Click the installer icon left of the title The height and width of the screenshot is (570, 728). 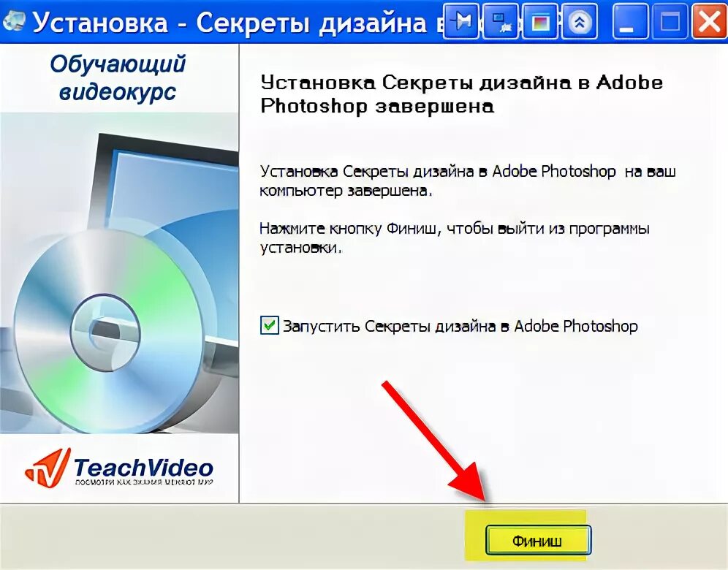(14, 21)
